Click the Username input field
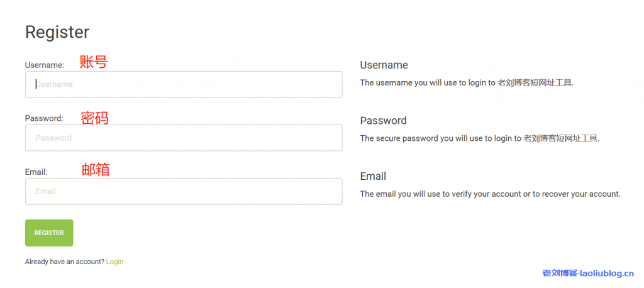 [x=183, y=84]
